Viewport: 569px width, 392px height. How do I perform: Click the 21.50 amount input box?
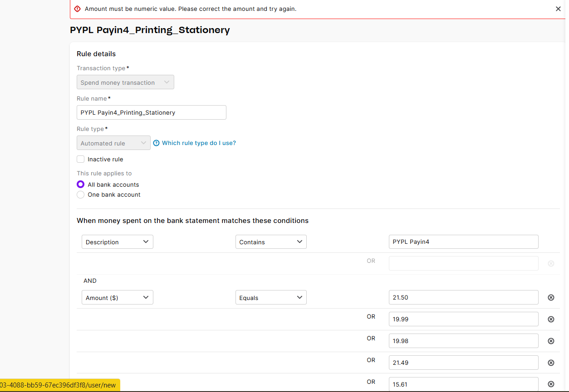[x=463, y=298]
